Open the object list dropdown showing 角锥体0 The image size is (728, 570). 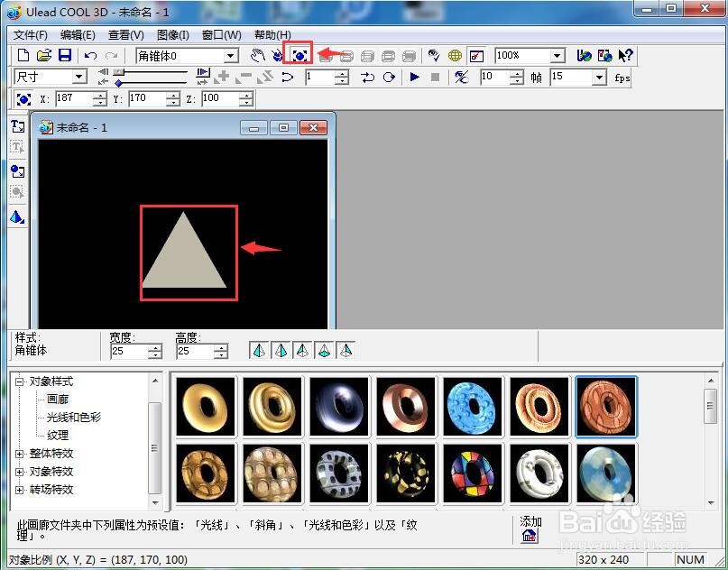230,56
